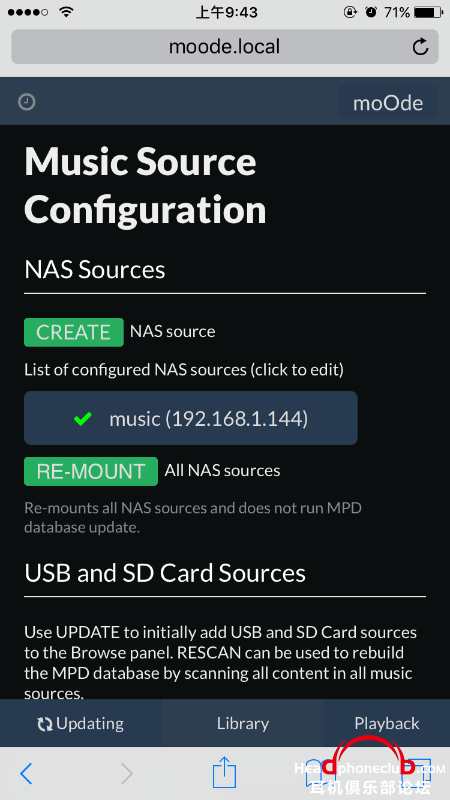Tap the Wi-Fi icon in status bar
The height and width of the screenshot is (800, 450).
(x=66, y=12)
